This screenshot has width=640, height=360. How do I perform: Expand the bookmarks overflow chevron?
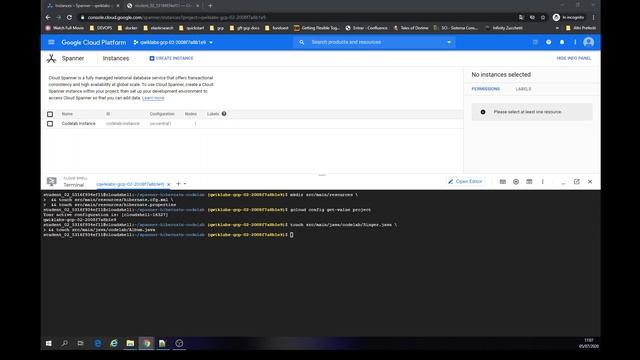[x=557, y=28]
